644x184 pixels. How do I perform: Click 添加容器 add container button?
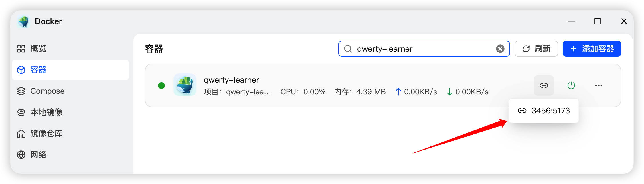(x=592, y=49)
